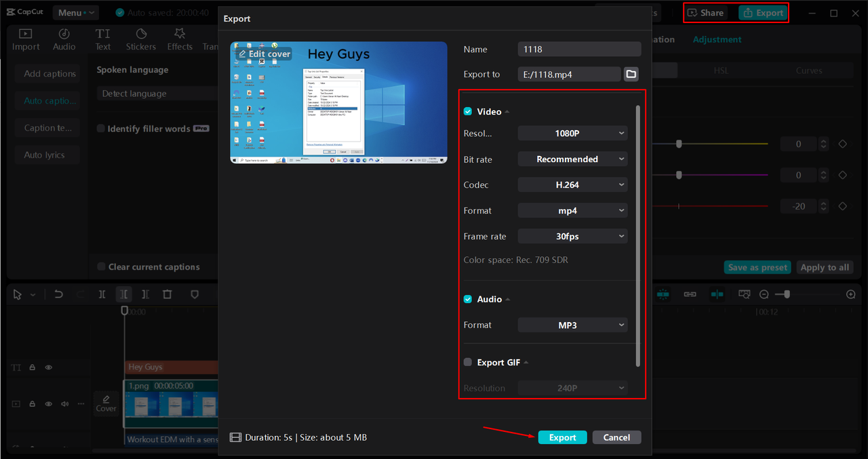
Task: Open the Menu dropdown in title bar
Action: (x=75, y=13)
